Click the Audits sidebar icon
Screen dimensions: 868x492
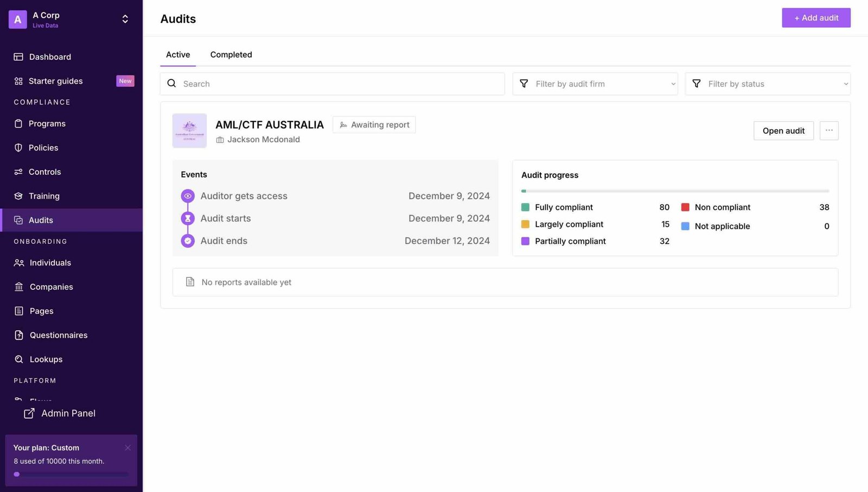pyautogui.click(x=18, y=220)
